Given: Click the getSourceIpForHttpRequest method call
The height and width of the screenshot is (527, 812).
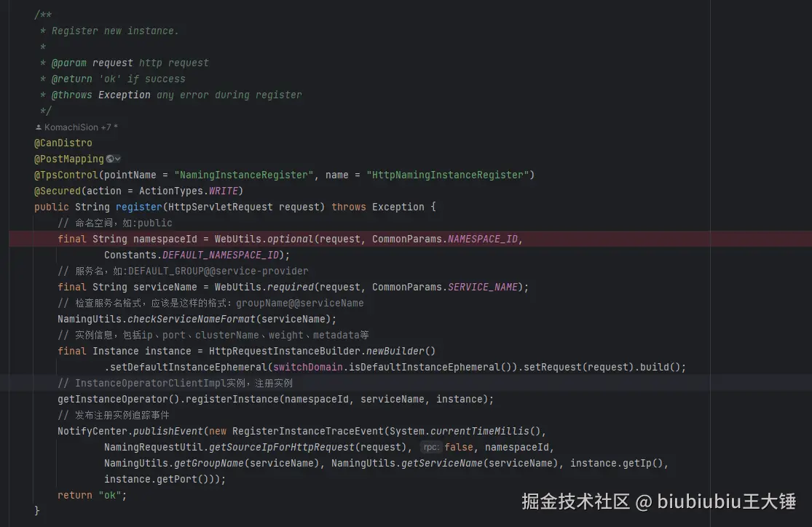Looking at the screenshot, I should [x=282, y=447].
